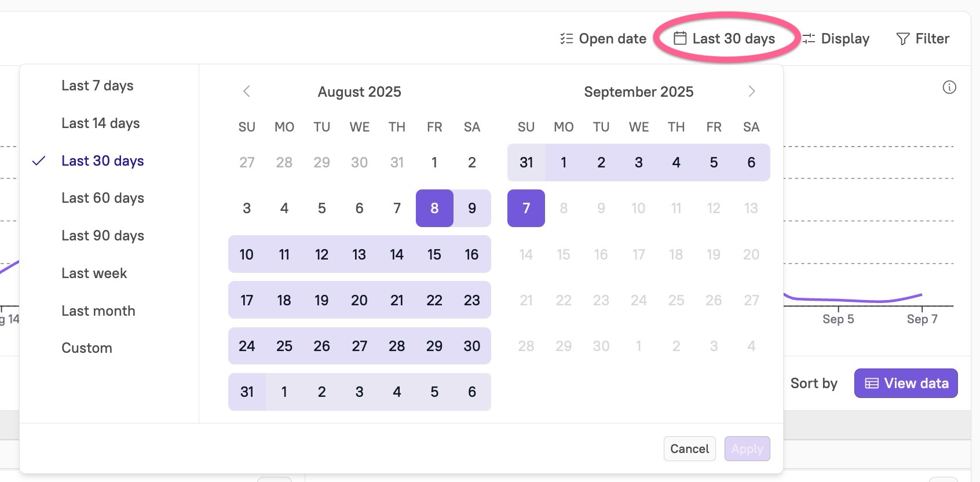Select the Custom date range option
Image resolution: width=980 pixels, height=482 pixels.
pos(86,348)
